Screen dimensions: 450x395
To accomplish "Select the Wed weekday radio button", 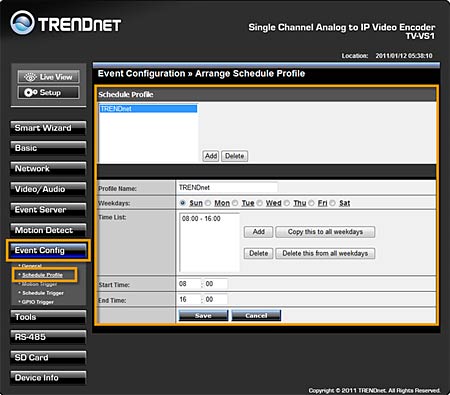I will click(259, 203).
